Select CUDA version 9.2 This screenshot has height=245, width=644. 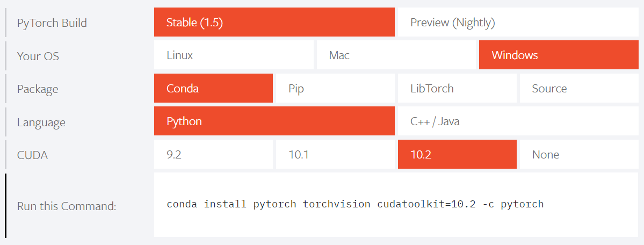213,155
